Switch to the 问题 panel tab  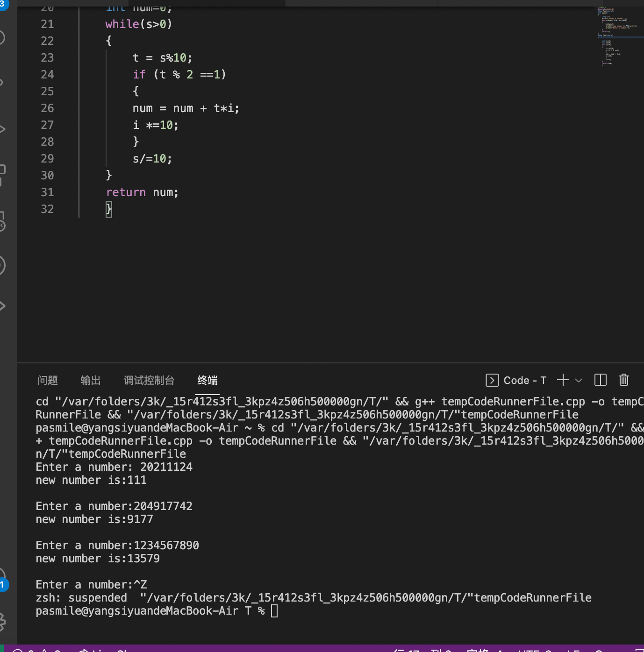pyautogui.click(x=48, y=380)
